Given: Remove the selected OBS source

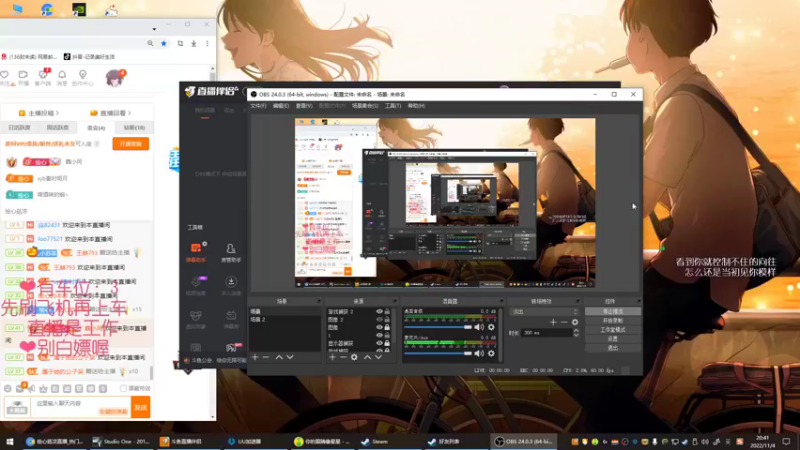Looking at the screenshot, I should [x=343, y=357].
